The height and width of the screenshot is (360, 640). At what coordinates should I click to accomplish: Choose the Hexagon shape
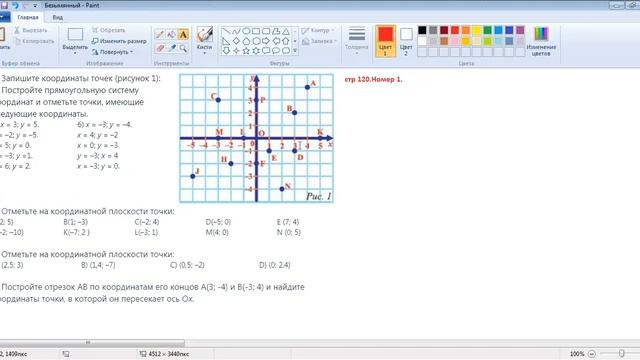pyautogui.click(x=256, y=41)
